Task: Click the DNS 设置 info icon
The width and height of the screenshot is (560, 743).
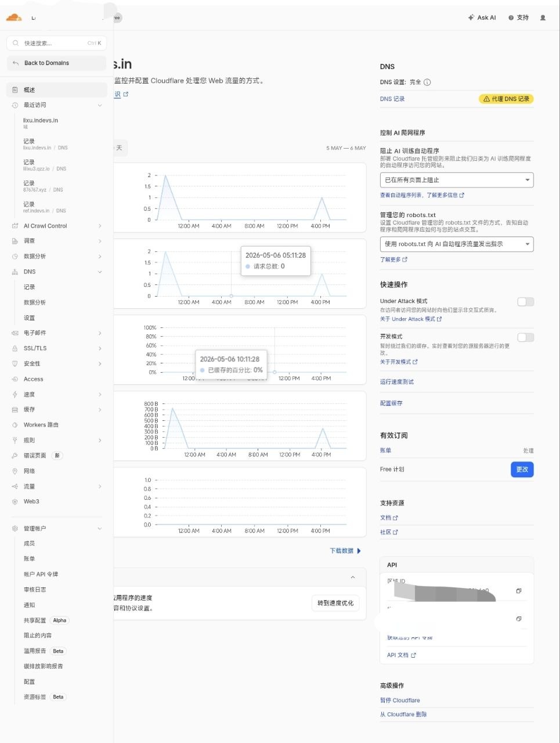Action: (x=427, y=82)
